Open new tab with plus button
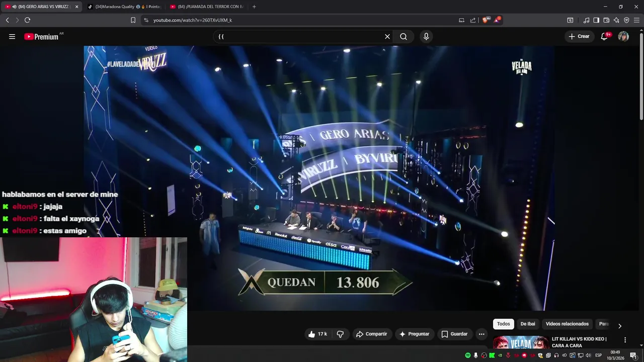Image resolution: width=644 pixels, height=362 pixels. click(254, 7)
